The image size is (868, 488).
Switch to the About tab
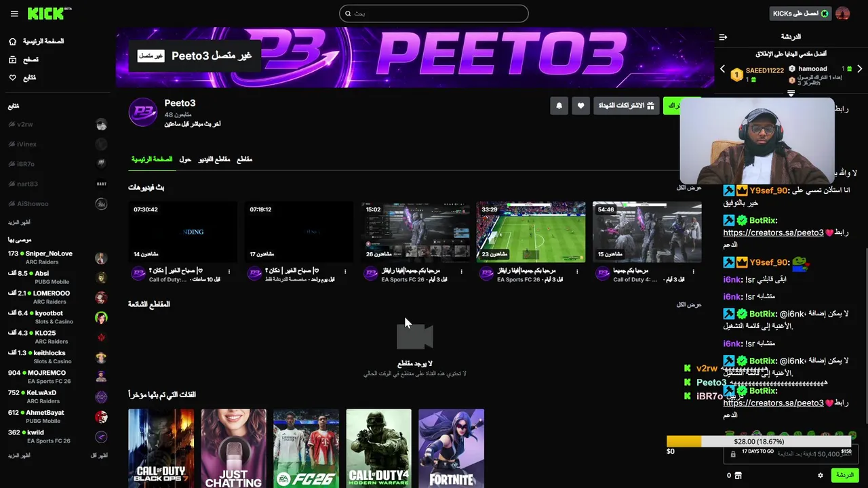coord(185,159)
